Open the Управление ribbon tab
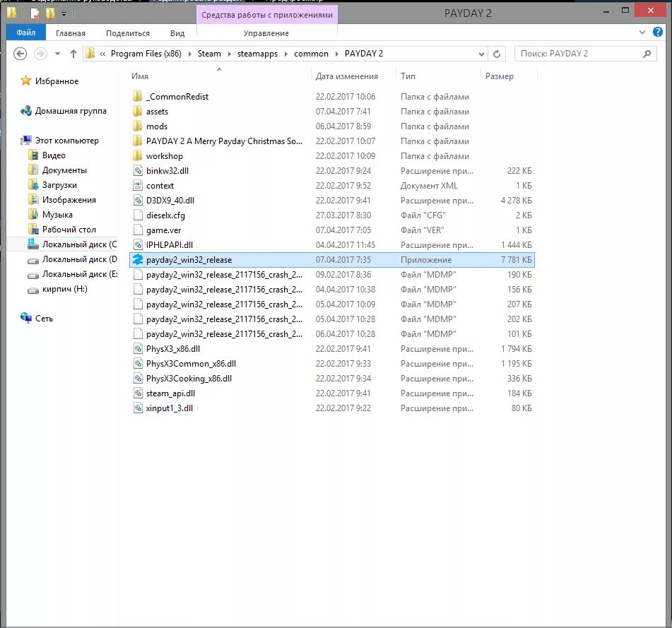This screenshot has width=672, height=628. 266,33
